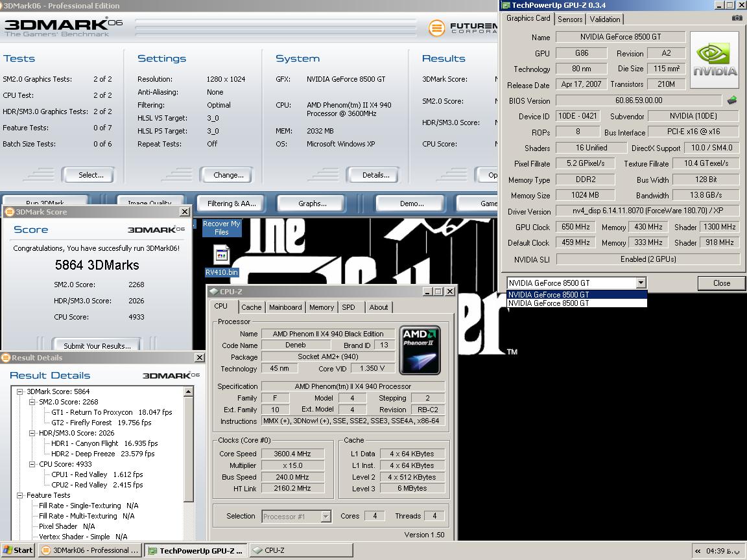Open the Processor #1 selection dropdown
Image resolution: width=747 pixels, height=560 pixels.
pyautogui.click(x=326, y=517)
